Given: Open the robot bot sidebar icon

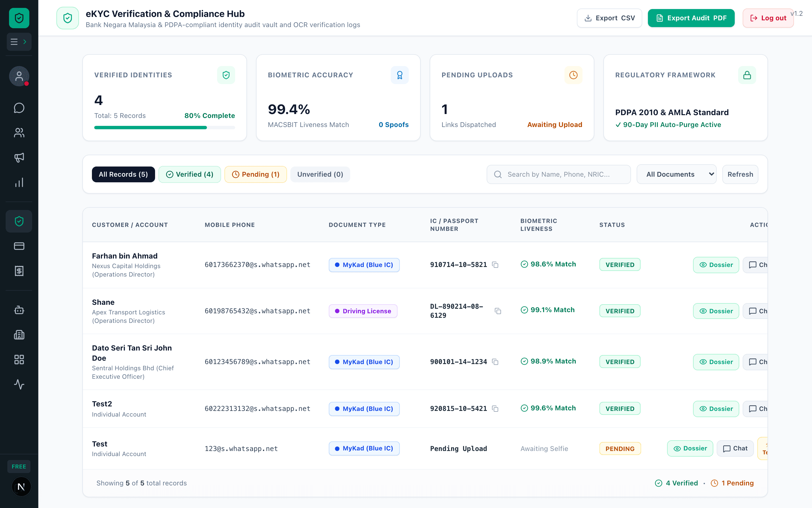Looking at the screenshot, I should (x=19, y=310).
